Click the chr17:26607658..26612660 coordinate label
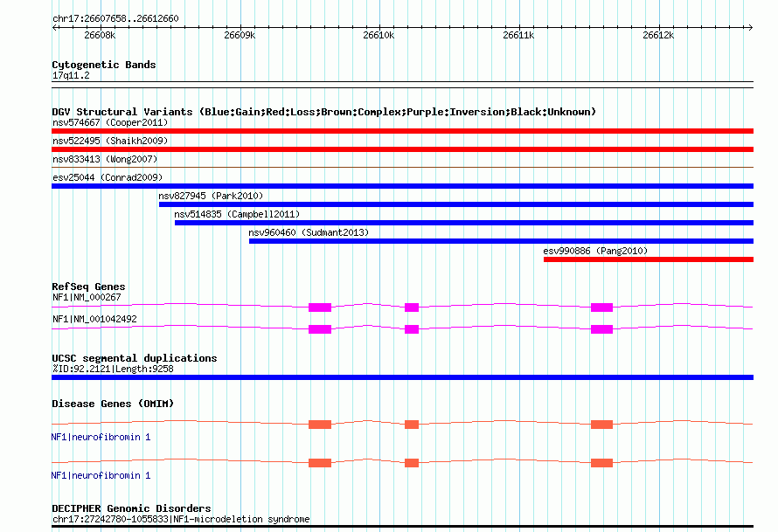778x532 pixels. click(x=115, y=18)
